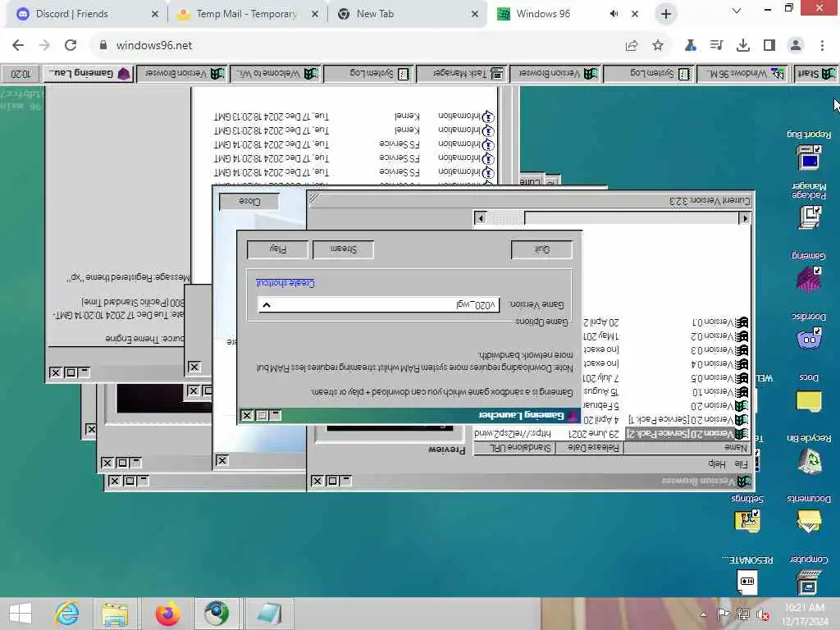Click Version Browser horizontal scrollbar track
Viewport: 840px width, 630px height.
coord(505,218)
